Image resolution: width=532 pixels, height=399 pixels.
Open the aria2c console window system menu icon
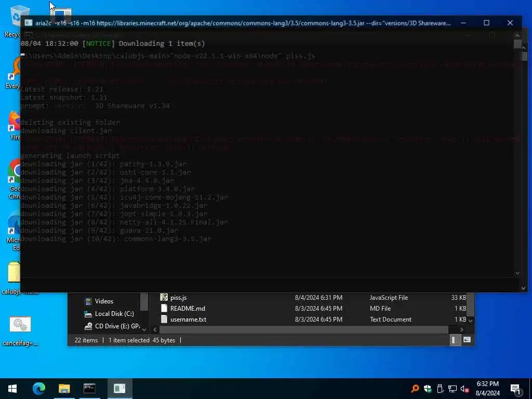pos(29,23)
